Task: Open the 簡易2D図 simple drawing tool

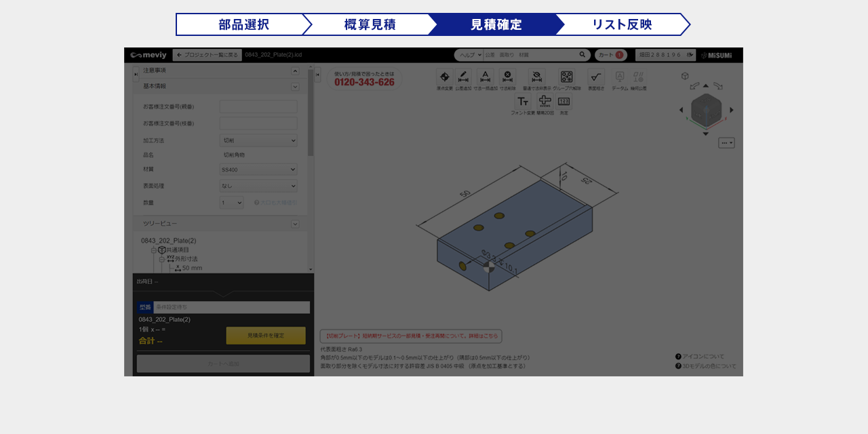Action: tap(545, 102)
